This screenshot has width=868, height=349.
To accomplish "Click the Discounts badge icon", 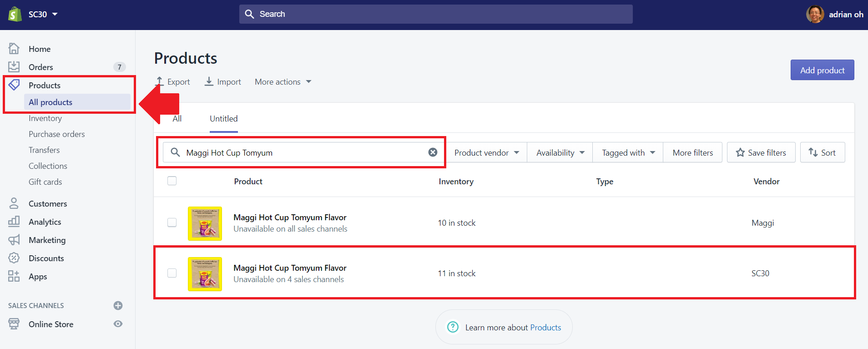I will coord(14,258).
